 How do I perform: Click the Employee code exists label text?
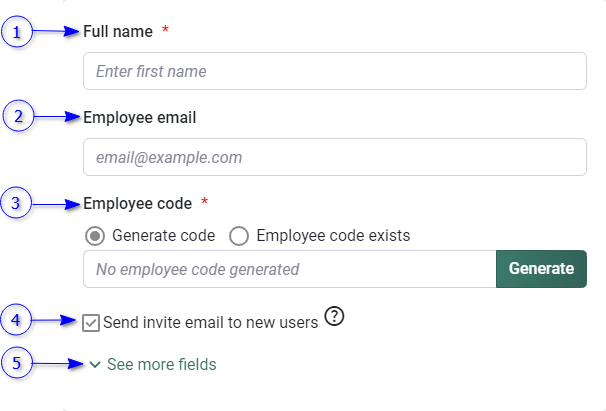pos(333,236)
